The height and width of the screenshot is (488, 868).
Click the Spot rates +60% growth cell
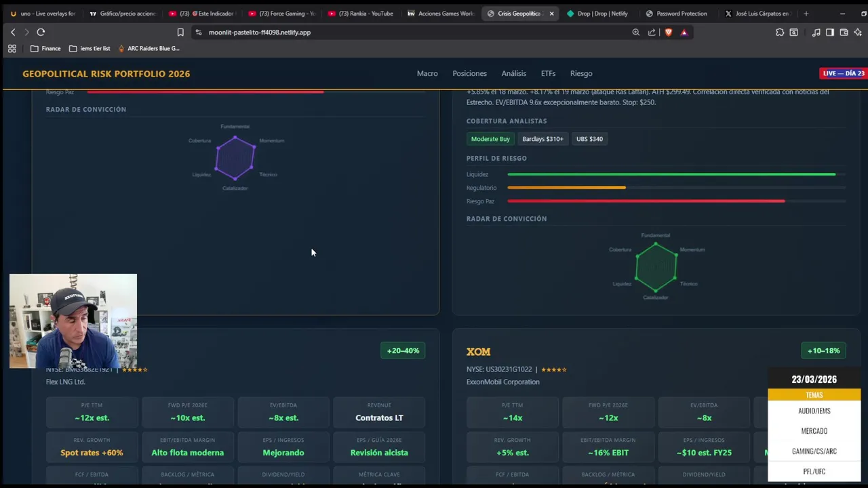[92, 447]
